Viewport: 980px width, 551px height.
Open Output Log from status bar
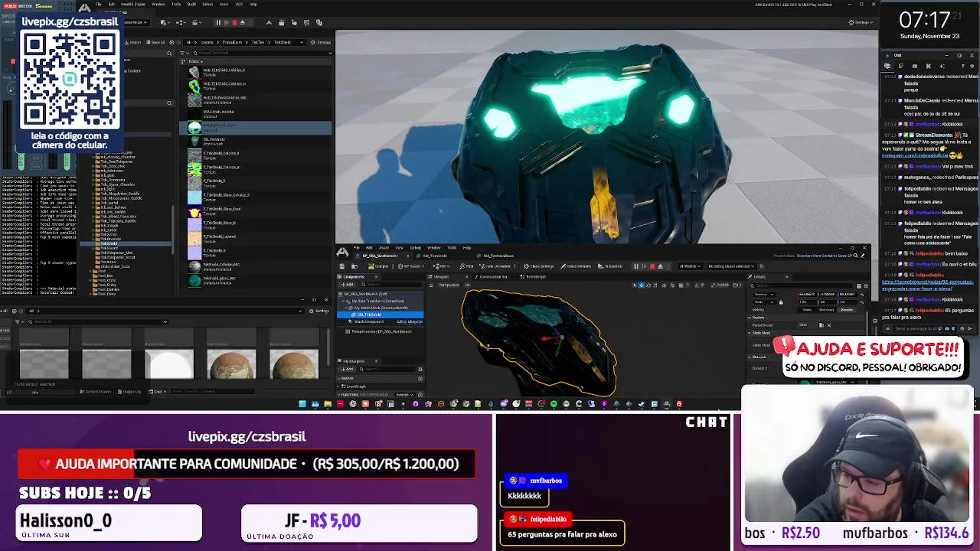tap(129, 391)
